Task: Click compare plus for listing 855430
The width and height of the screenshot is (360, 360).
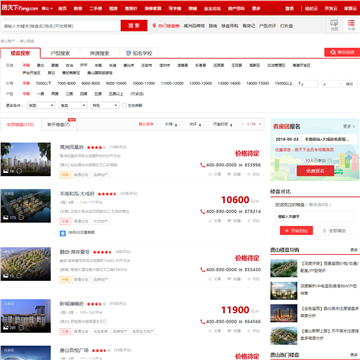Action: (249, 279)
